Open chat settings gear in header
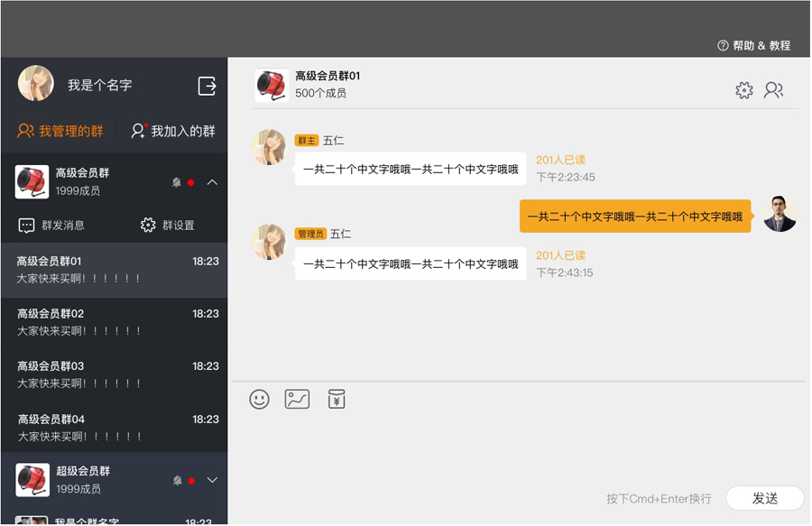This screenshot has height=526, width=812. 744,90
